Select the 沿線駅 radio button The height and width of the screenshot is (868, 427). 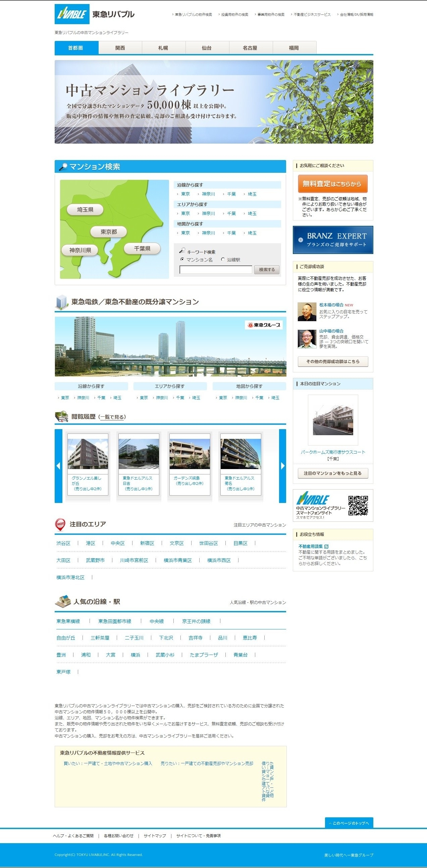(x=223, y=259)
